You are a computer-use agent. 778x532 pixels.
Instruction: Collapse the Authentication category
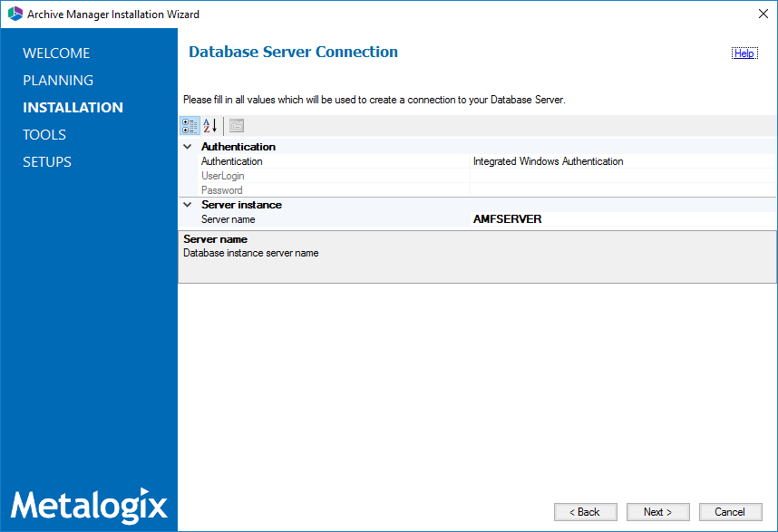[188, 146]
